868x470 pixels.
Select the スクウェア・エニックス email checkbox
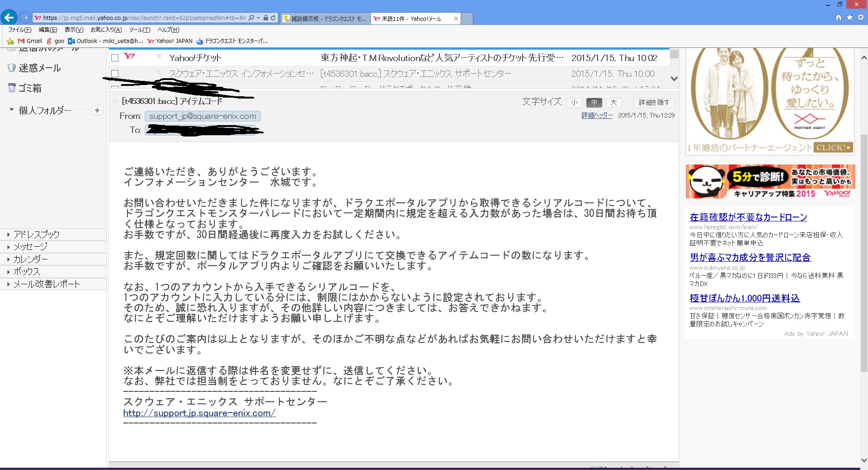(x=115, y=73)
